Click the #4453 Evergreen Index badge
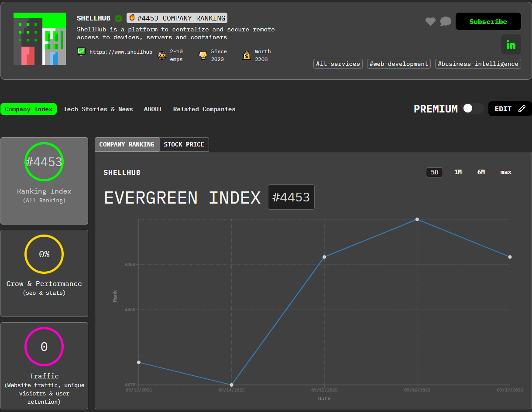The width and height of the screenshot is (532, 412). pos(291,197)
